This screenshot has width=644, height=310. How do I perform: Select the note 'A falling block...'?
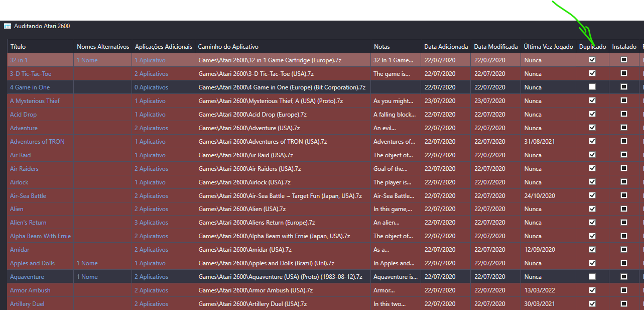[x=395, y=115]
